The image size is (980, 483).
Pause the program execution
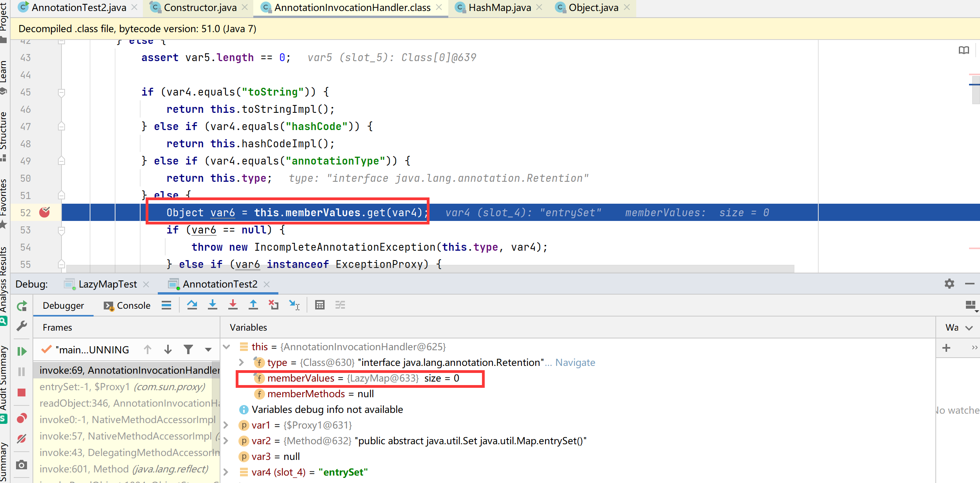[x=22, y=371]
